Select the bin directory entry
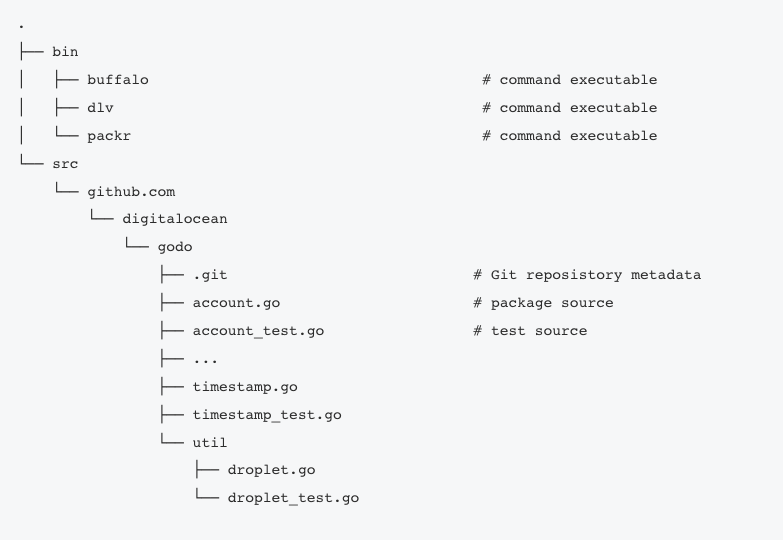The height and width of the screenshot is (540, 783). click(65, 52)
